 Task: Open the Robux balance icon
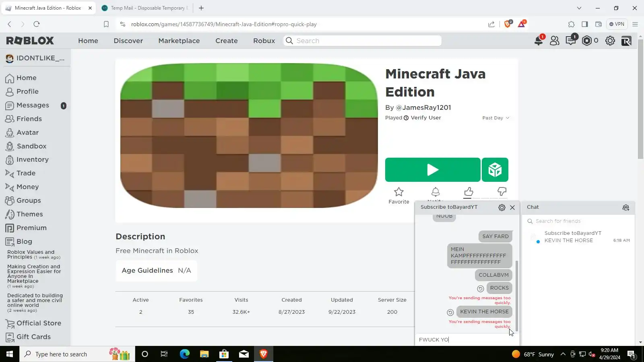[587, 41]
